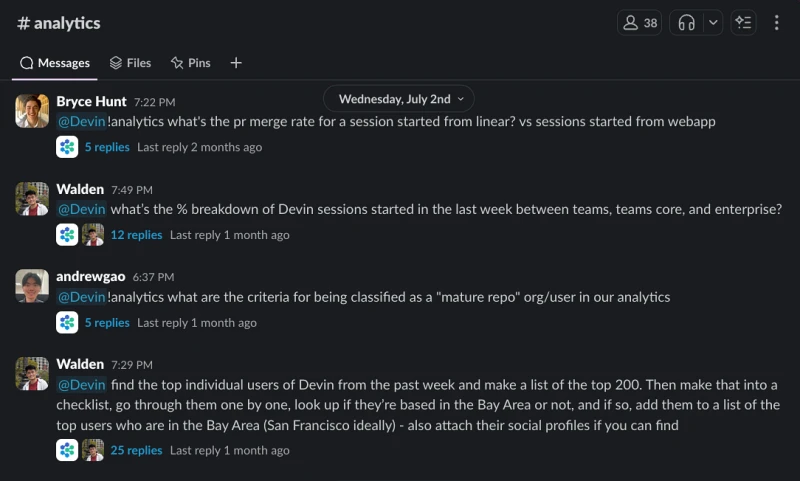Click andrewgao's profile picture
Screen dimensions: 800x481
click(32, 286)
